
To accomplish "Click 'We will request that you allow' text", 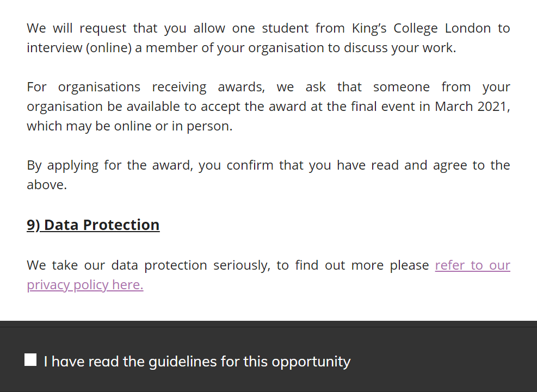I will click(126, 28).
